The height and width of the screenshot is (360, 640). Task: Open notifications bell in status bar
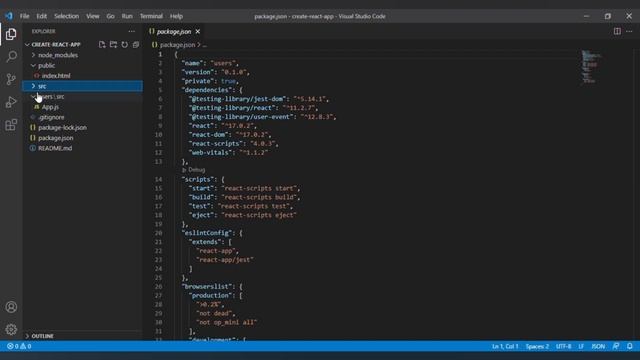click(630, 346)
